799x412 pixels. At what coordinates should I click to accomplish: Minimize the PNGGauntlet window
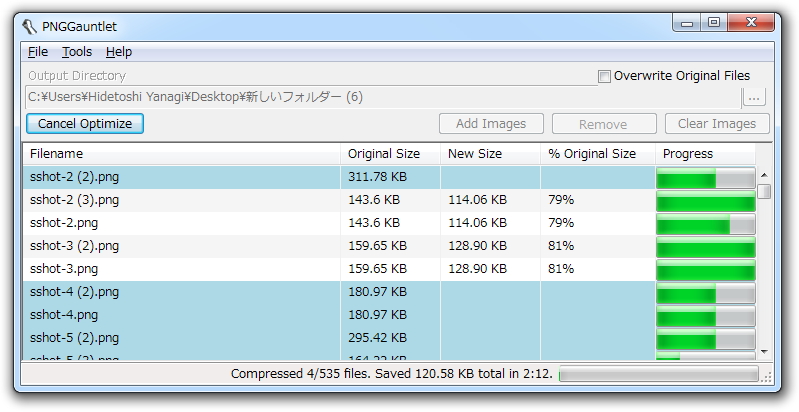(x=687, y=23)
